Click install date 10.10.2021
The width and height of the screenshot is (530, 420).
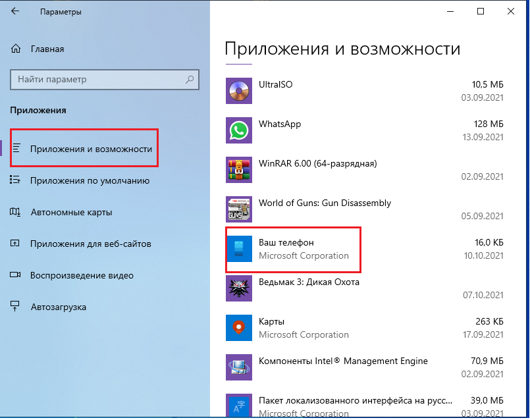(483, 256)
